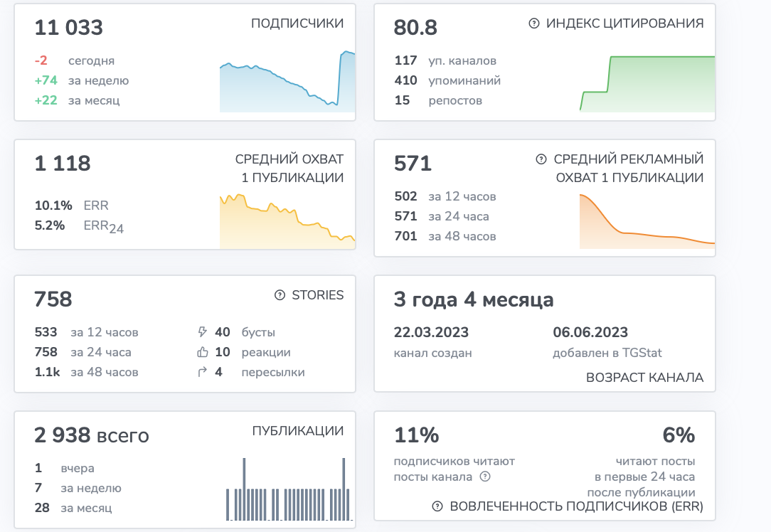The width and height of the screenshot is (771, 532).
Task: Open the ПОДПИСЧИКИ card title
Action: point(297,23)
